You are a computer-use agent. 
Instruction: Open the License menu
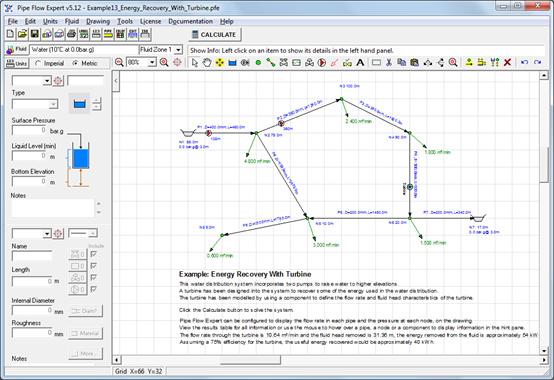(151, 22)
